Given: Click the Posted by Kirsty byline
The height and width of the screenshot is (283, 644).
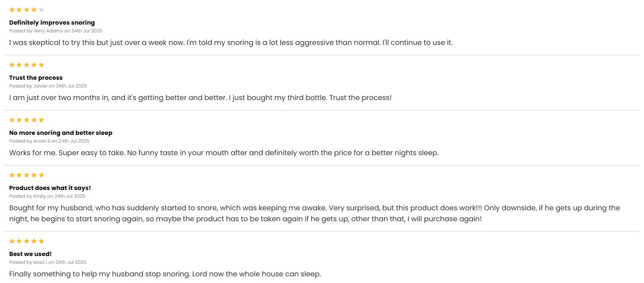Looking at the screenshot, I should (x=47, y=196).
